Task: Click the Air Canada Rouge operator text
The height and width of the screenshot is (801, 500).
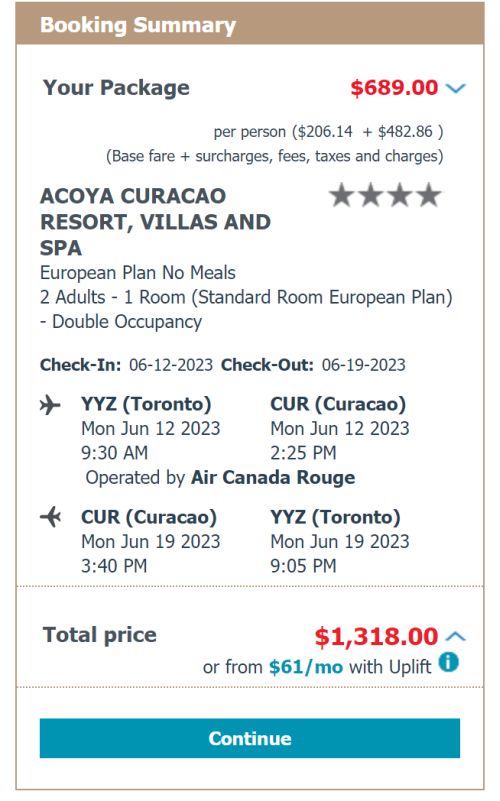Action: click(273, 477)
